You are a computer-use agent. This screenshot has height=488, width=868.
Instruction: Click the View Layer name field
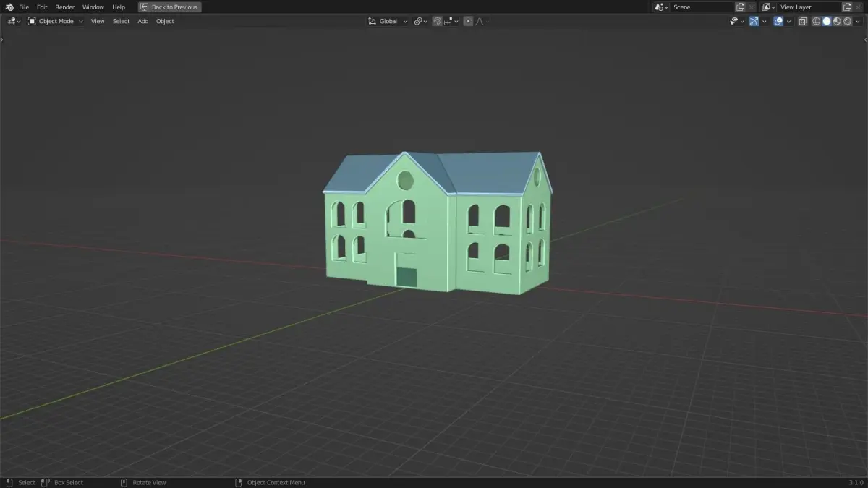(x=809, y=7)
